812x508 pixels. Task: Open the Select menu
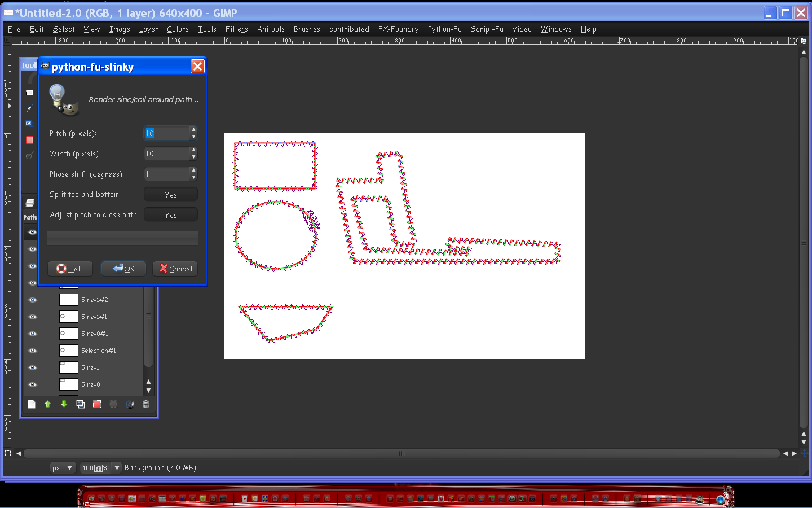(64, 29)
